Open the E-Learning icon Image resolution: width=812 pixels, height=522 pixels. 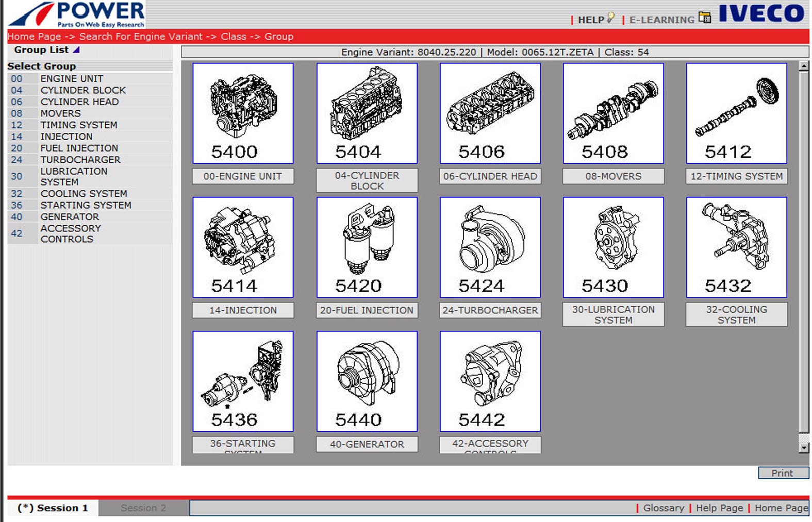coord(704,18)
